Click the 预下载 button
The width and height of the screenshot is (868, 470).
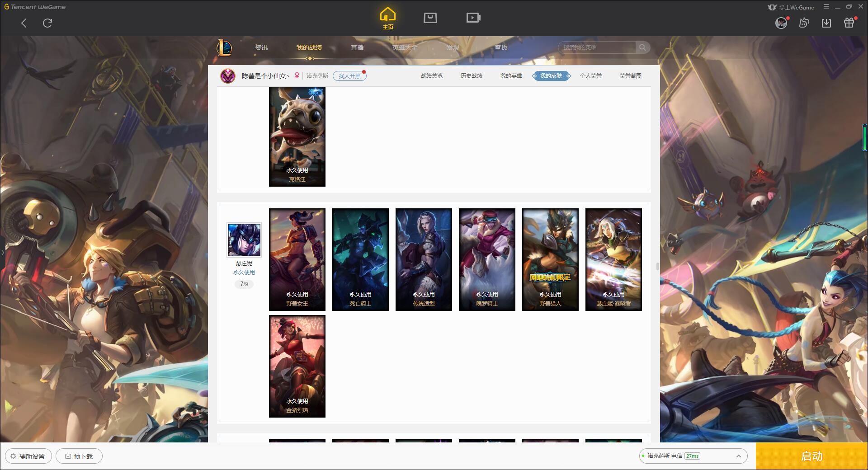(79, 456)
